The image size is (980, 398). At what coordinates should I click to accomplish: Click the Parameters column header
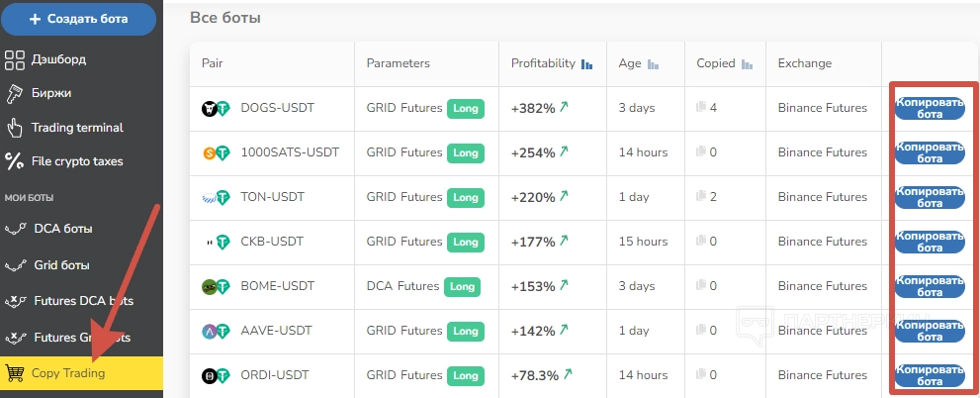coord(399,63)
